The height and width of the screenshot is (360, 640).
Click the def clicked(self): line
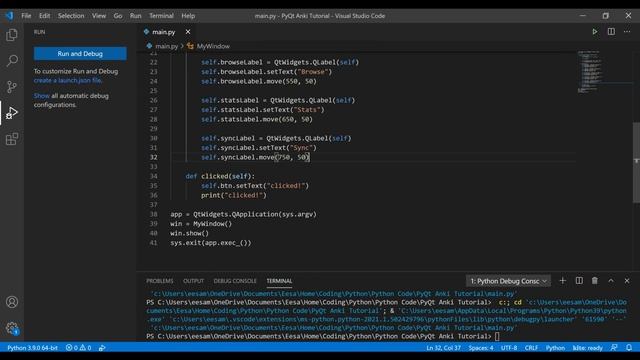click(220, 176)
